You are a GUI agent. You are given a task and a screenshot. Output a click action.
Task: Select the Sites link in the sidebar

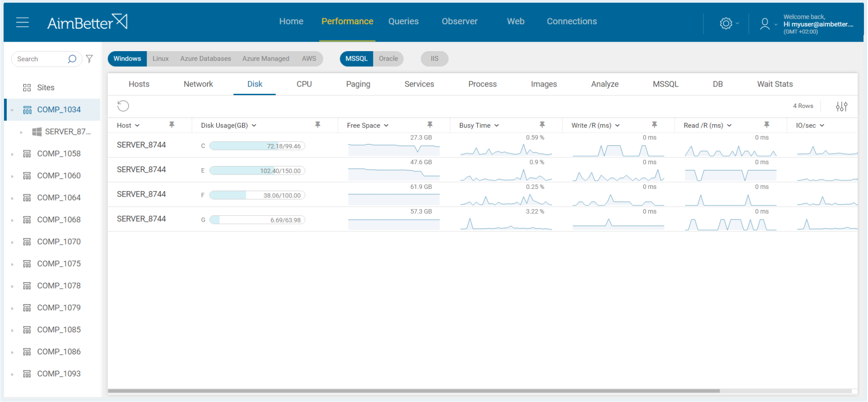(x=46, y=87)
